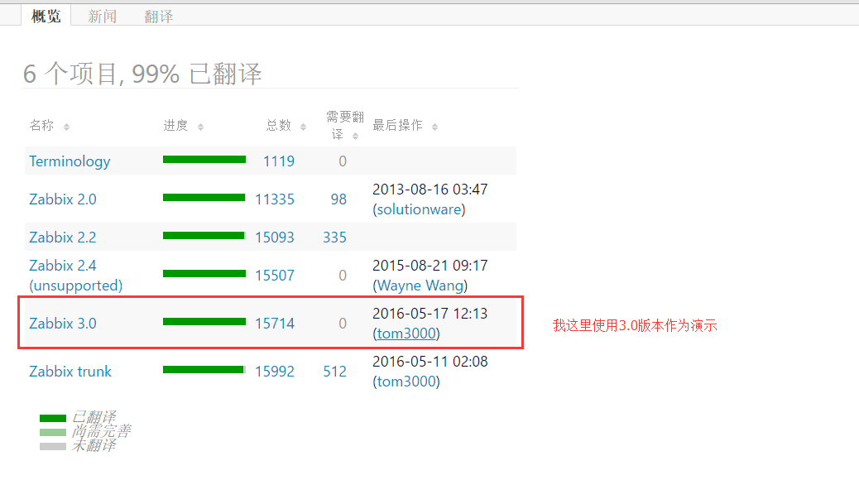Click Zabbix 2.0 untranslated count 98
The width and height of the screenshot is (859, 504).
(x=338, y=199)
